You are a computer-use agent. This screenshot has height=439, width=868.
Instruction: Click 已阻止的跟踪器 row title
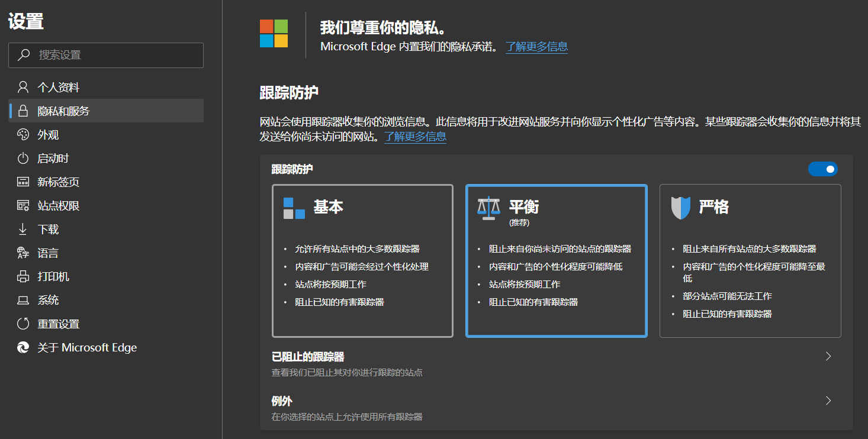point(308,357)
